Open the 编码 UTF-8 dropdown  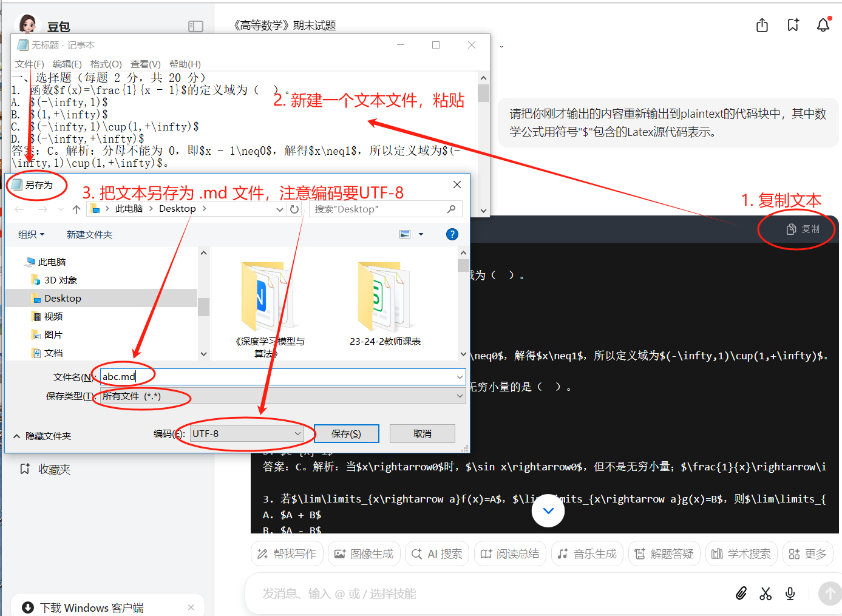246,433
